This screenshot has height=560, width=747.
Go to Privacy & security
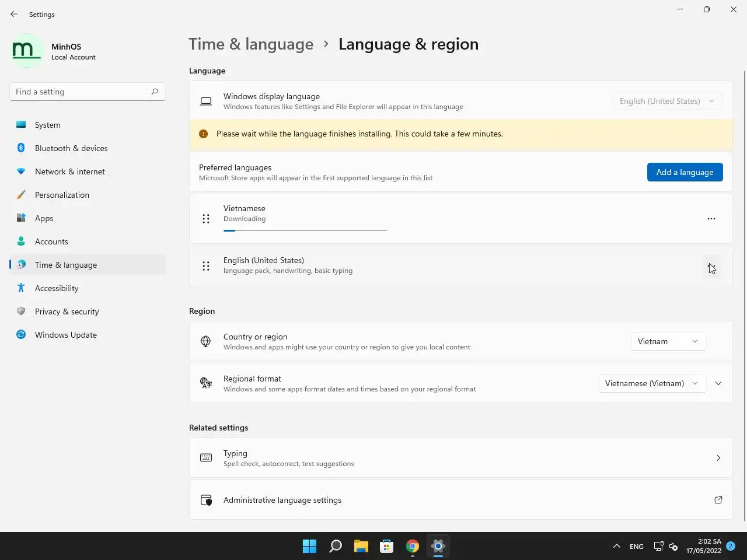click(x=88, y=311)
